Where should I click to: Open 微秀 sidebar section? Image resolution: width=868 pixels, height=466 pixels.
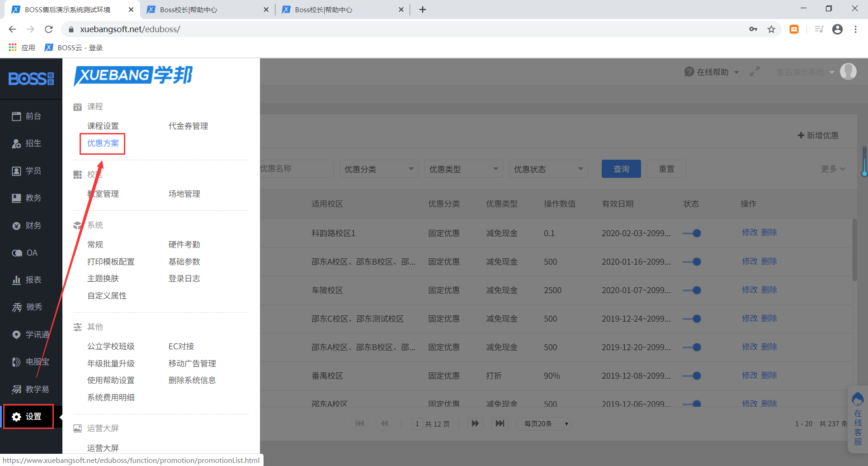pos(27,307)
